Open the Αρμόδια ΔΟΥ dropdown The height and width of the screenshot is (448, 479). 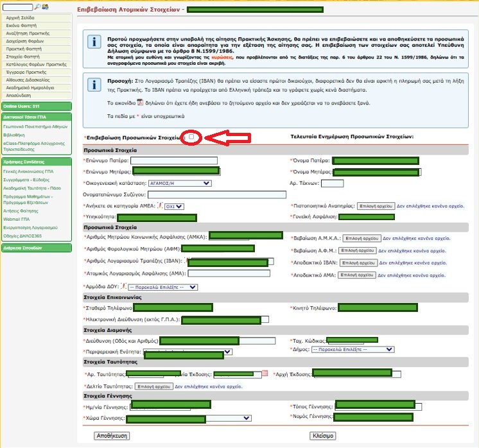(x=163, y=287)
